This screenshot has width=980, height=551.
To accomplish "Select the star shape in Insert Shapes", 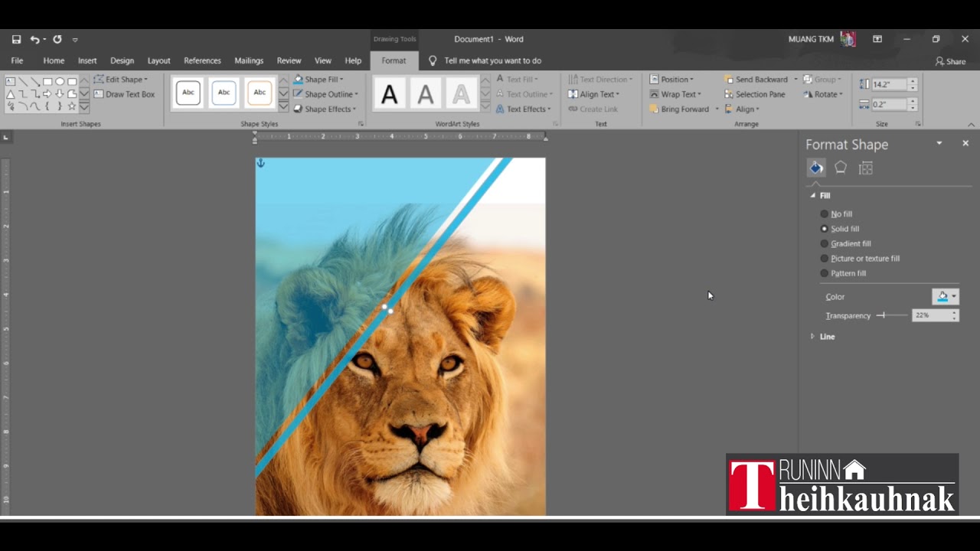I will click(72, 106).
